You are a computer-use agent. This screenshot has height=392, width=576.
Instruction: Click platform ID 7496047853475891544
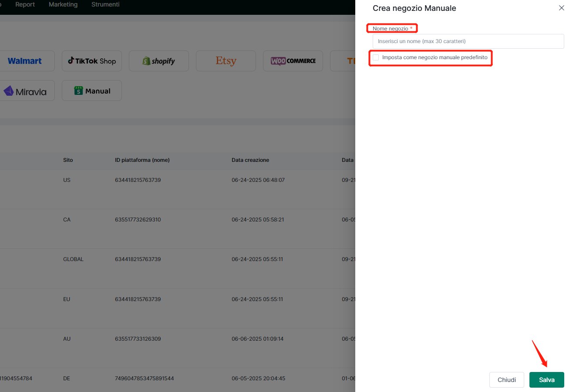coord(145,379)
